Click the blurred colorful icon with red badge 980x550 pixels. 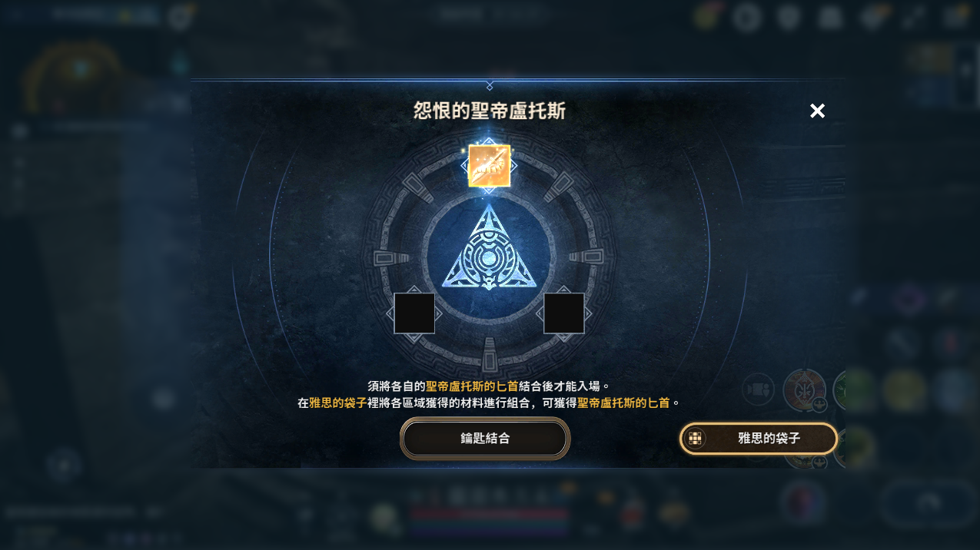pos(706,16)
